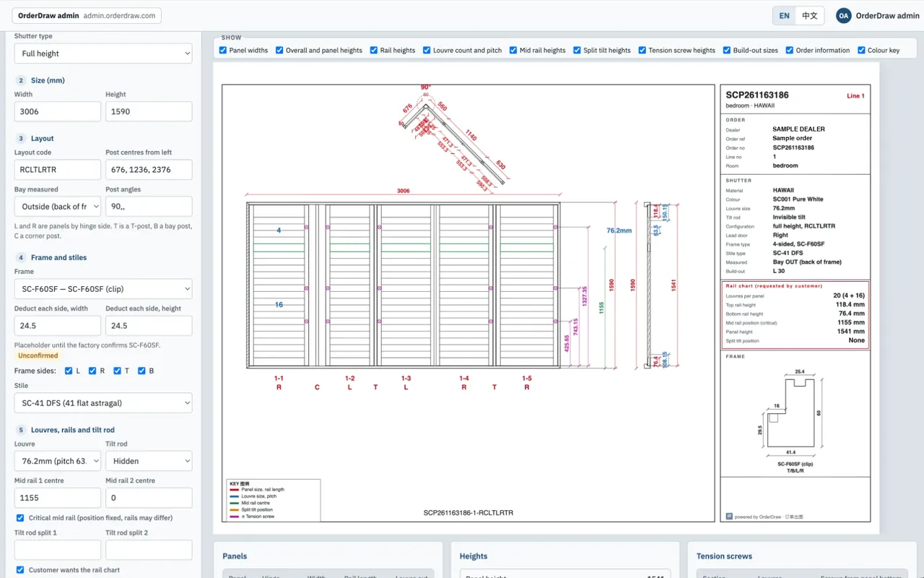Open the Bay measured dropdown

(58, 207)
